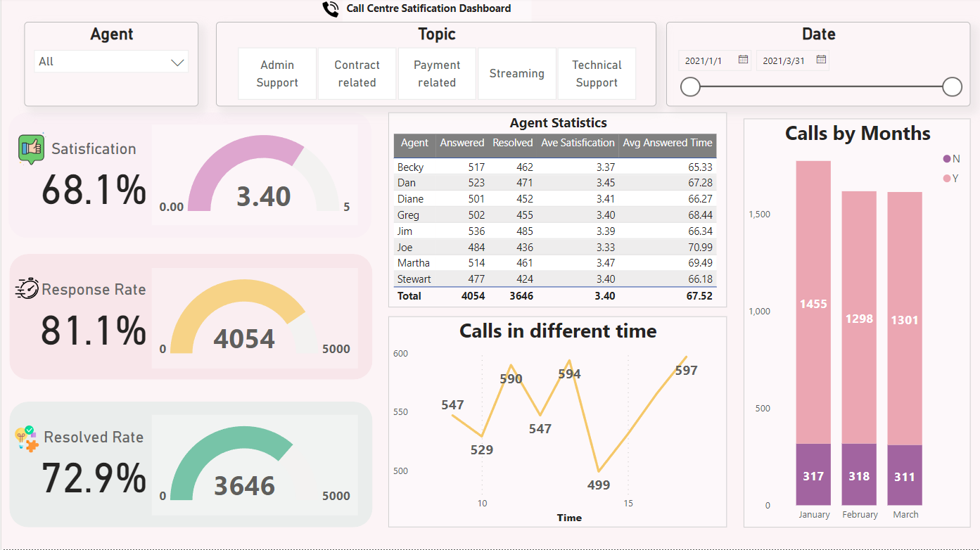Viewport: 980px width, 550px height.
Task: Select the Payment related topic tile
Action: click(437, 74)
